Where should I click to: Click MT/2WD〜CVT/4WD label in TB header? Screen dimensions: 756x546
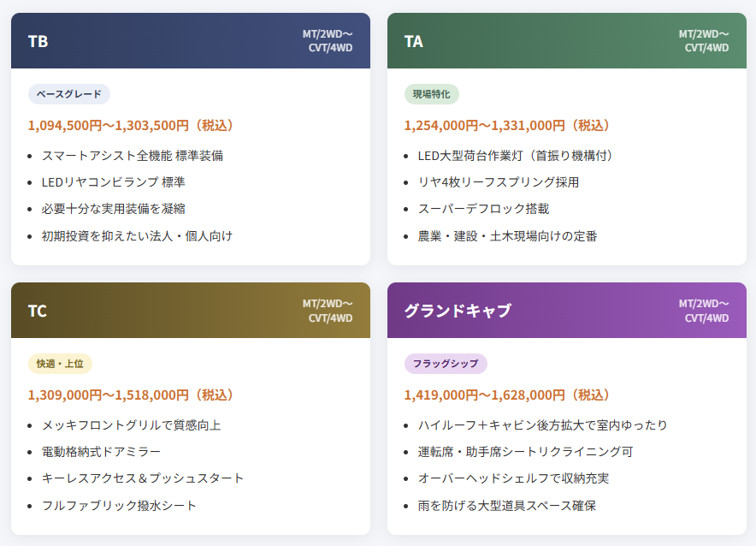coord(328,41)
